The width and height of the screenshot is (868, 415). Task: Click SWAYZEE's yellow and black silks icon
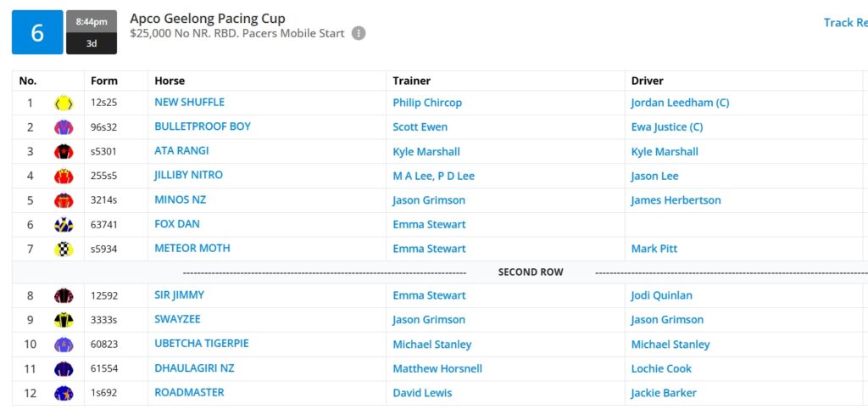(x=64, y=320)
